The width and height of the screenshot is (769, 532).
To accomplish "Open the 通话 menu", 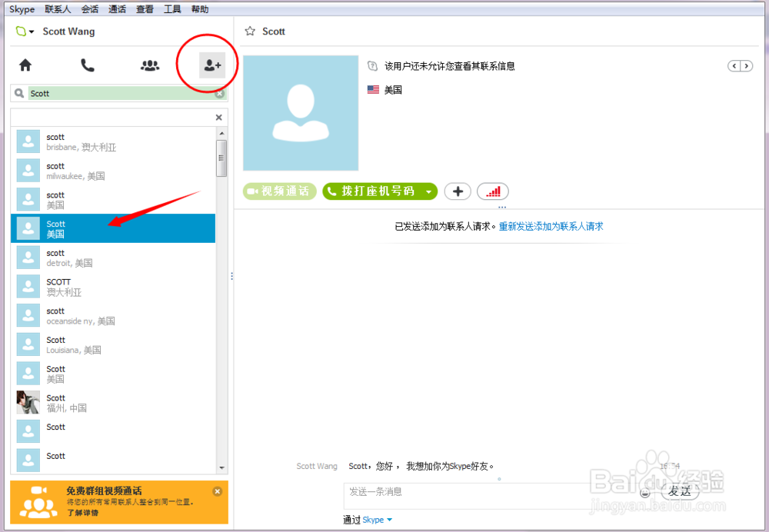I will [117, 8].
